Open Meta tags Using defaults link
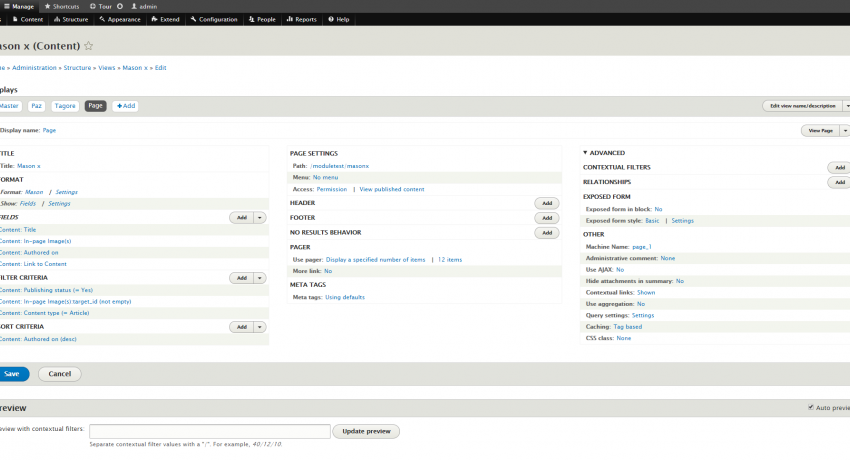Image resolution: width=850 pixels, height=460 pixels. tap(345, 297)
